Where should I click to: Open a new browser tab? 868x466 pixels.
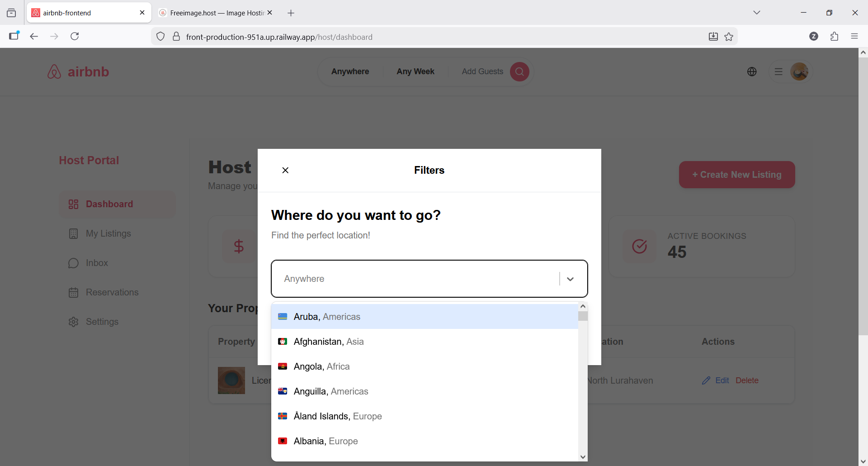point(291,13)
